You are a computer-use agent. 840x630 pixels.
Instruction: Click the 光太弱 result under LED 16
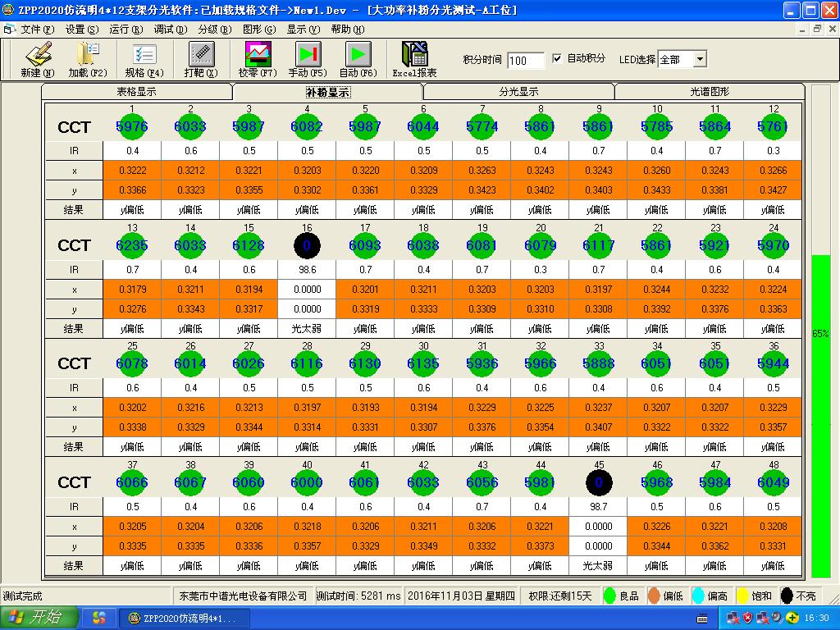pos(307,328)
